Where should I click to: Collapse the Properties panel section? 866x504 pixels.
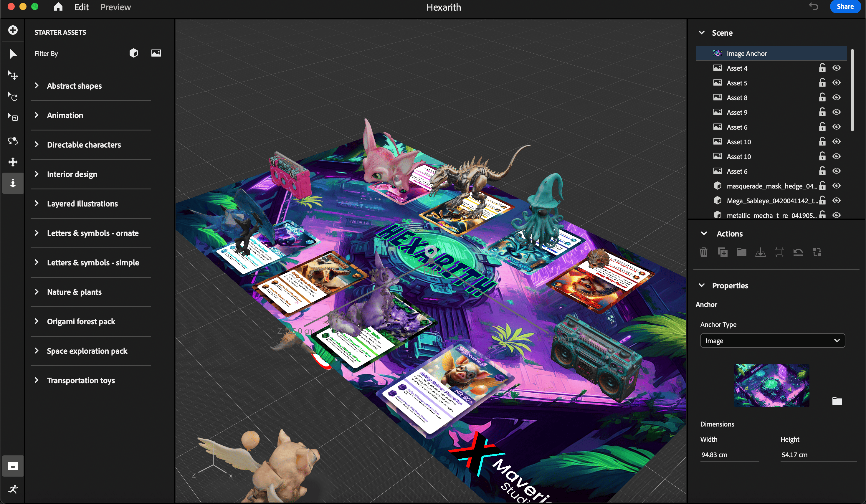[x=702, y=285]
